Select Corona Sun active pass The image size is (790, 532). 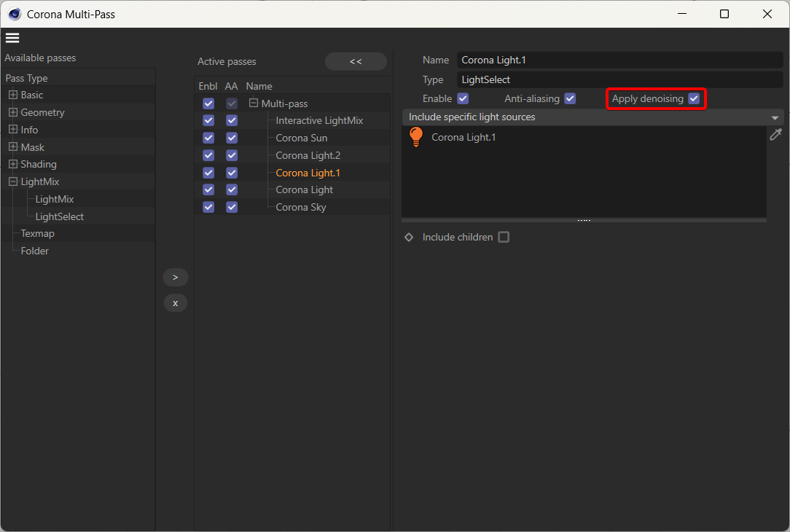pyautogui.click(x=301, y=138)
